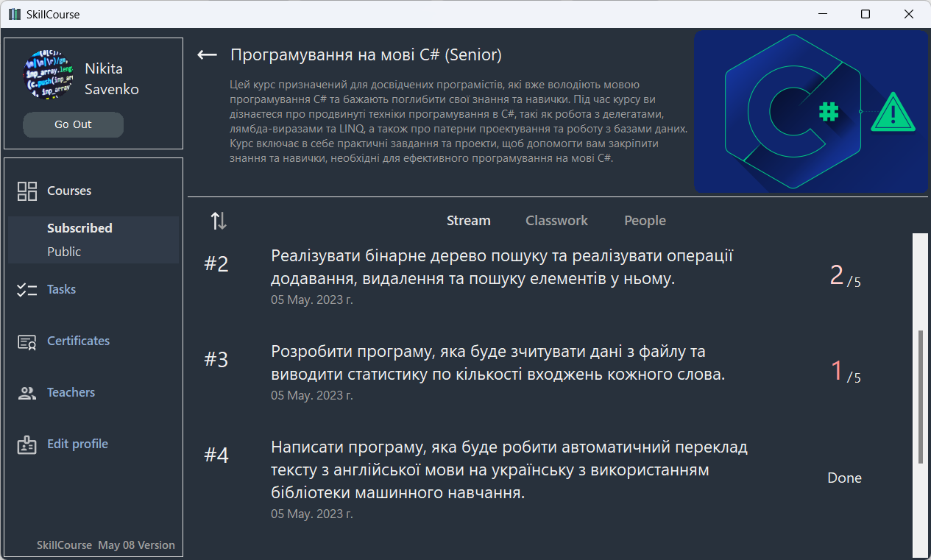The image size is (931, 560).
Task: Select the Tasks checklist icon
Action: [x=26, y=289]
